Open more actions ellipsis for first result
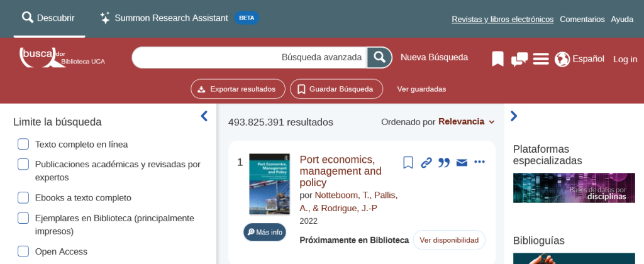Screen dimensions: 644x264 [x=479, y=163]
